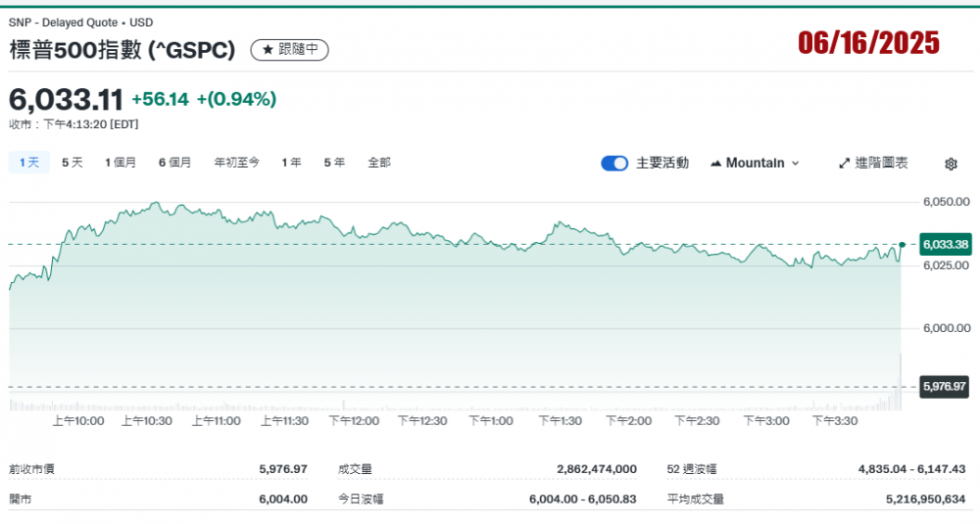Click the star 跟隨中 following button
980x524 pixels.
pyautogui.click(x=289, y=49)
